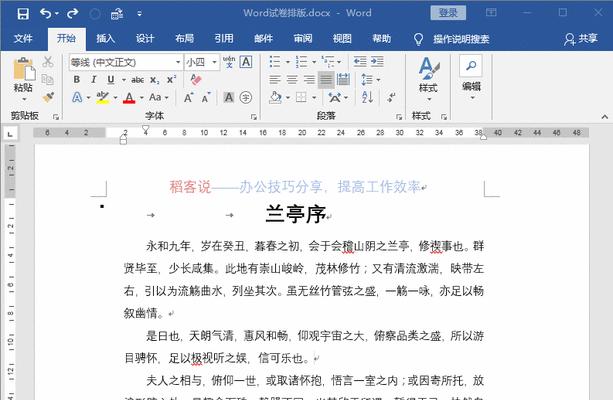Open the 编辑 editing menu
The height and width of the screenshot is (400, 613).
pos(471,77)
